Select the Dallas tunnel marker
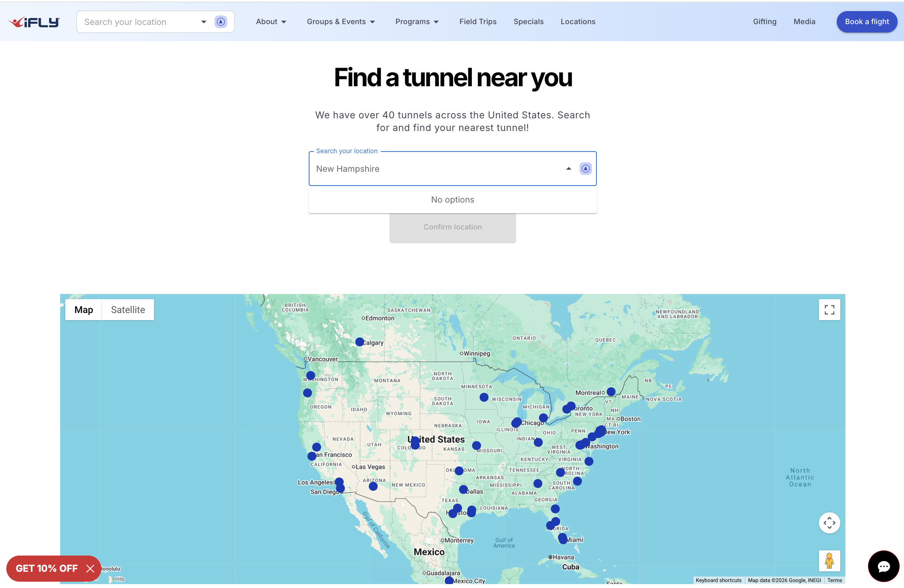 463,489
